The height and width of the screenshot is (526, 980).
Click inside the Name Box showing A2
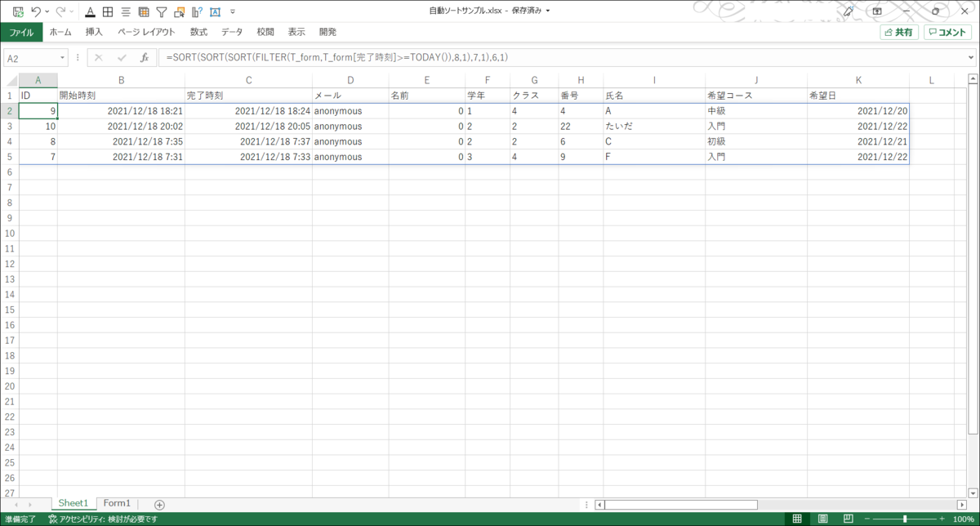(31, 58)
